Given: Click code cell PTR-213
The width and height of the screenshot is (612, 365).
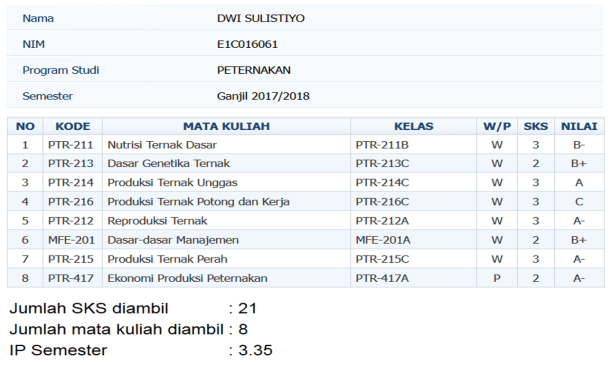Looking at the screenshot, I should coord(71,164).
